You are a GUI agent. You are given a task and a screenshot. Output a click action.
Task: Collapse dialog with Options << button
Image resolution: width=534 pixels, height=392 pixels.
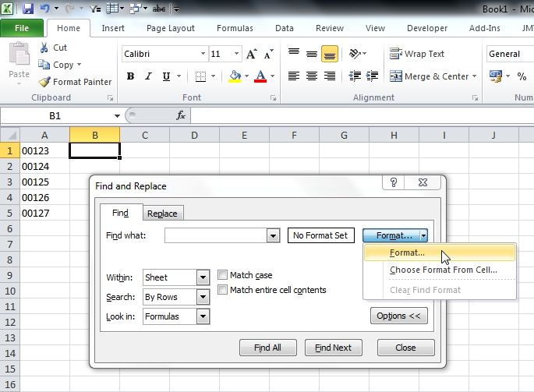point(399,316)
